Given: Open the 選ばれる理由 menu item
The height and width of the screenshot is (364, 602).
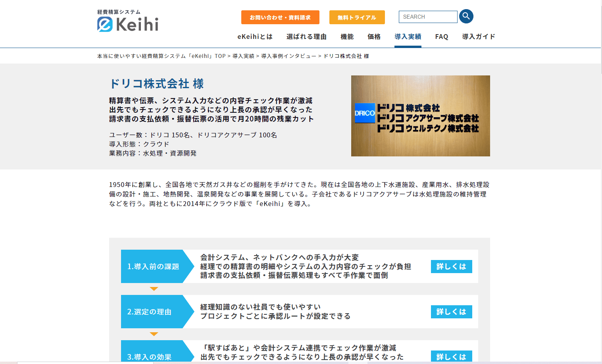Looking at the screenshot, I should tap(306, 37).
